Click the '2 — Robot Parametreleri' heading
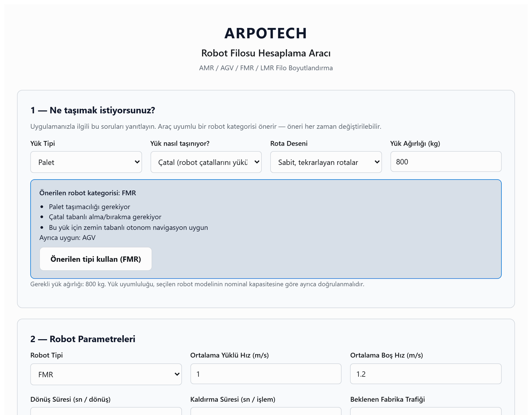 (83, 339)
